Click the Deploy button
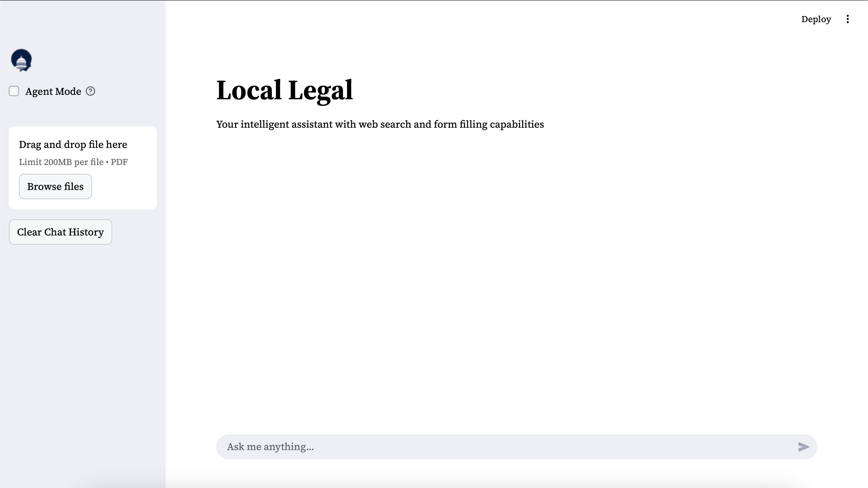This screenshot has height=488, width=868. click(816, 19)
